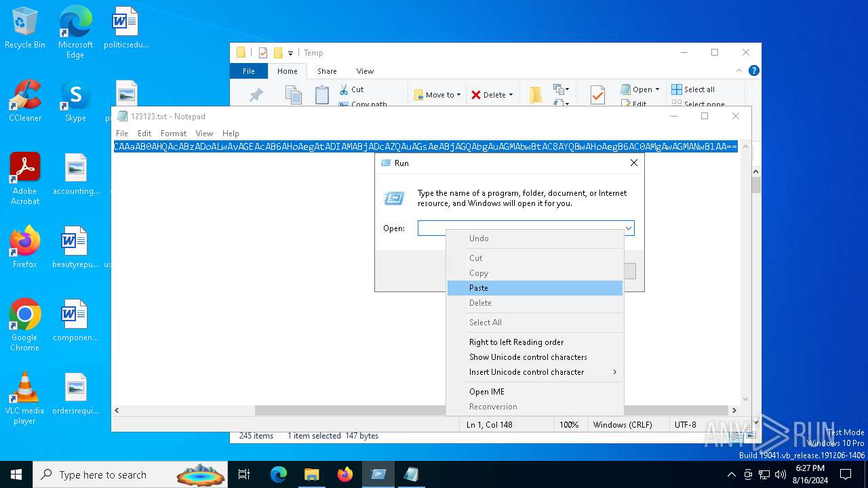Open Quick Access Toolbar customize arrow
The width and height of the screenshot is (868, 488).
click(x=291, y=53)
